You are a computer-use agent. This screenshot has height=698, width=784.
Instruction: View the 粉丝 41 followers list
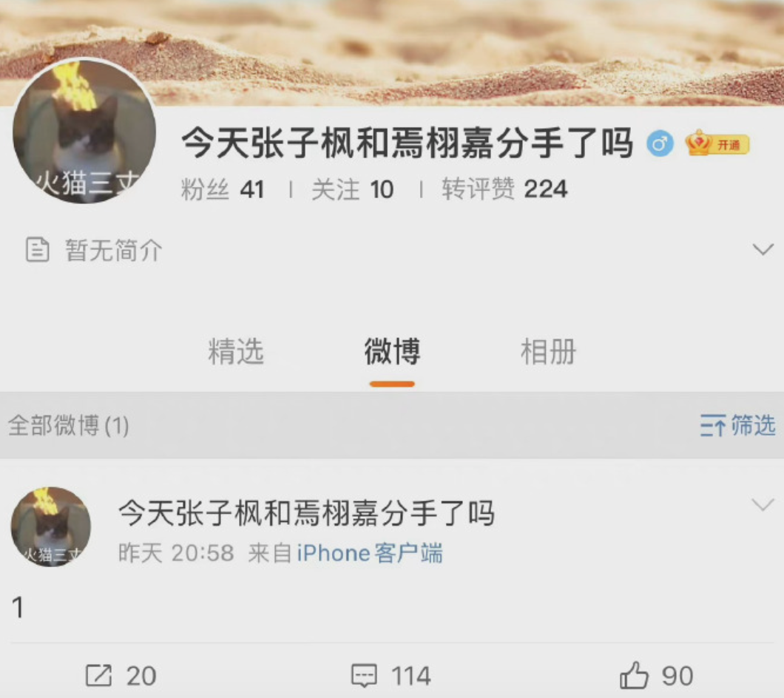(x=223, y=189)
